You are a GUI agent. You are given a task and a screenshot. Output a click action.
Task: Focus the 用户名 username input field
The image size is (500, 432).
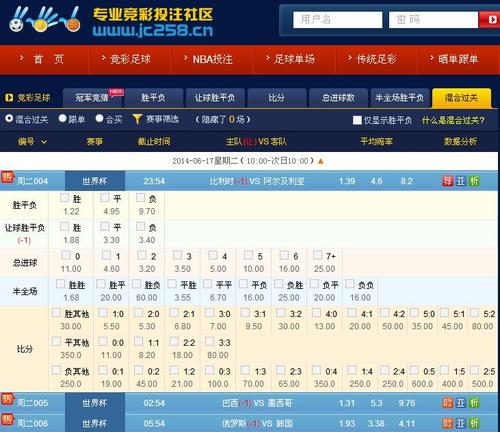point(338,20)
